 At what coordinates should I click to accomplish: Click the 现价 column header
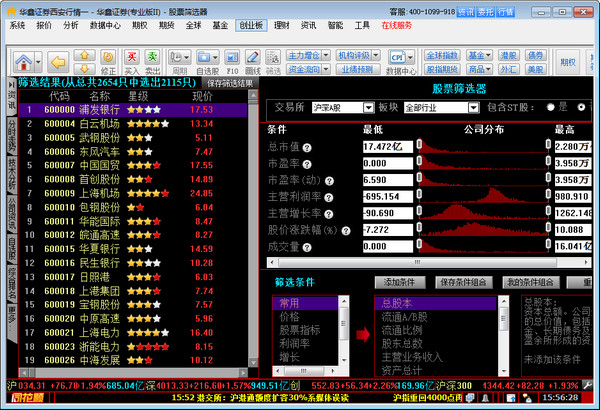click(x=202, y=96)
